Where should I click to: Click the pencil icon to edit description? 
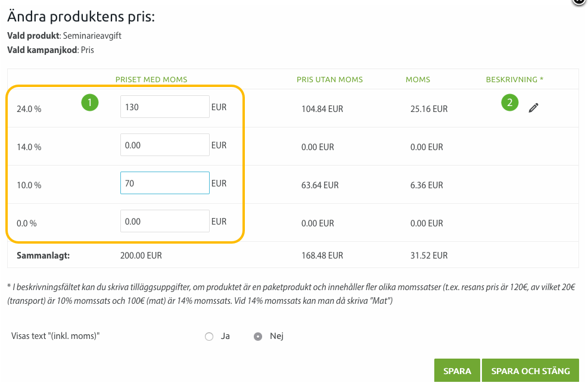coord(533,108)
